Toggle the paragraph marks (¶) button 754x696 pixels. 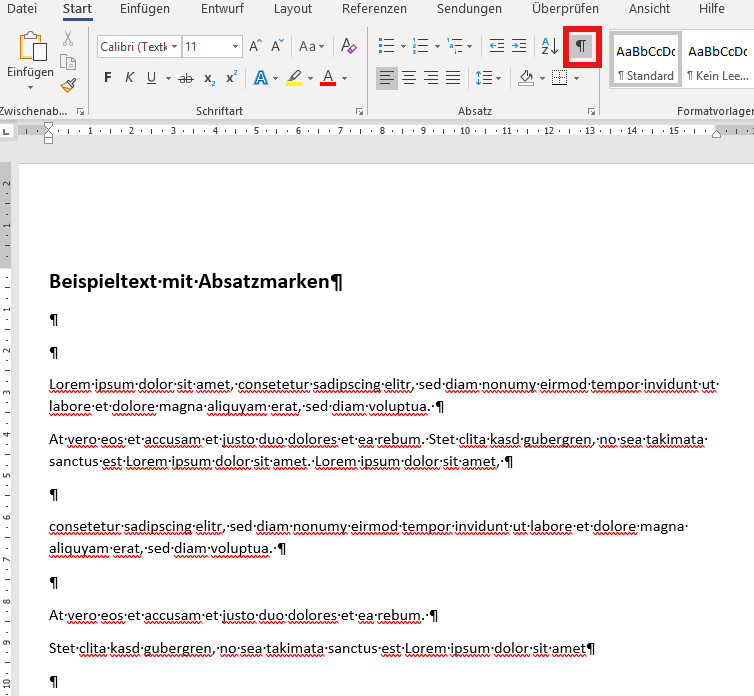581,46
